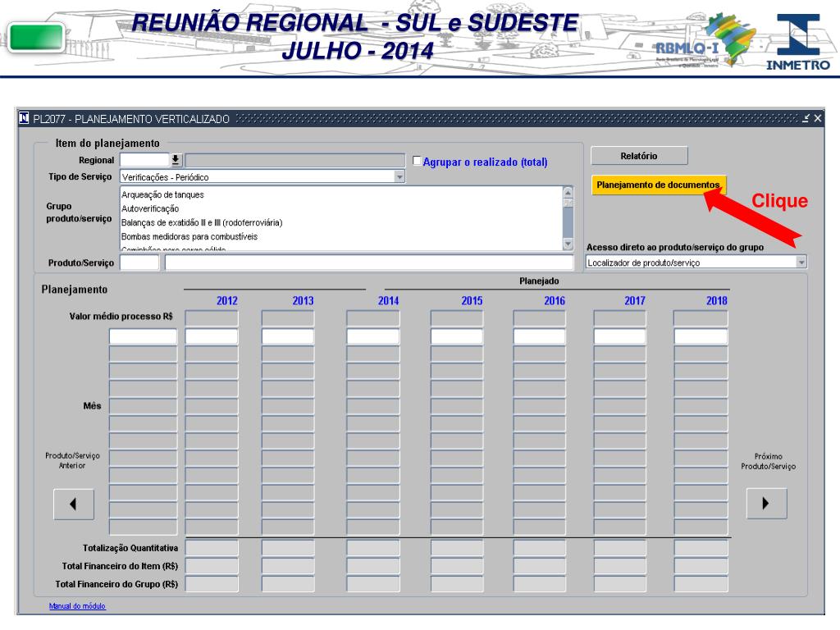Click Totalização Quantitativa field for 2015
This screenshot has width=840, height=630.
click(x=457, y=547)
